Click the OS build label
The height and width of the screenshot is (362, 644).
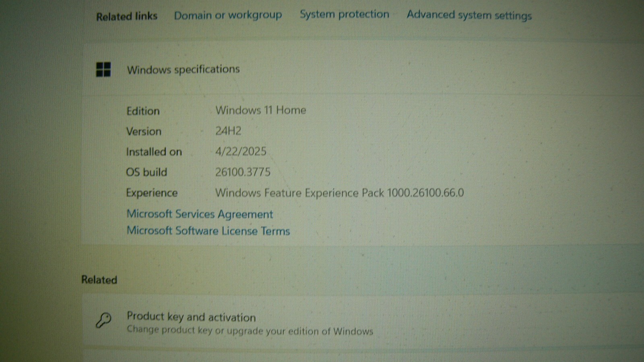[x=146, y=172]
